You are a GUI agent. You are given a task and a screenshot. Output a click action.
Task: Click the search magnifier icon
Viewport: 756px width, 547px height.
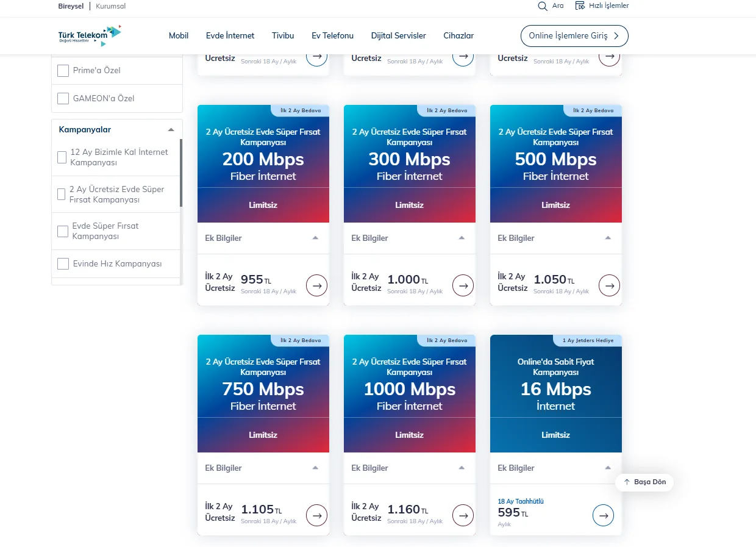[543, 6]
